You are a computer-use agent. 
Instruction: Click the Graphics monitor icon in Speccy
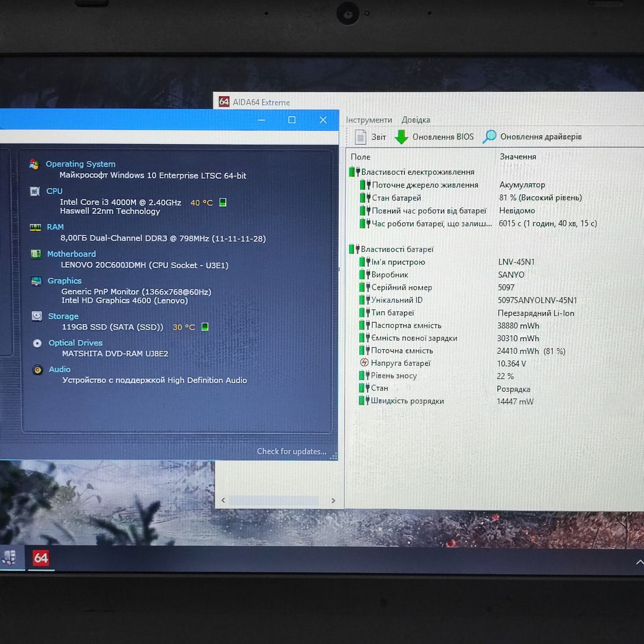coord(36,281)
